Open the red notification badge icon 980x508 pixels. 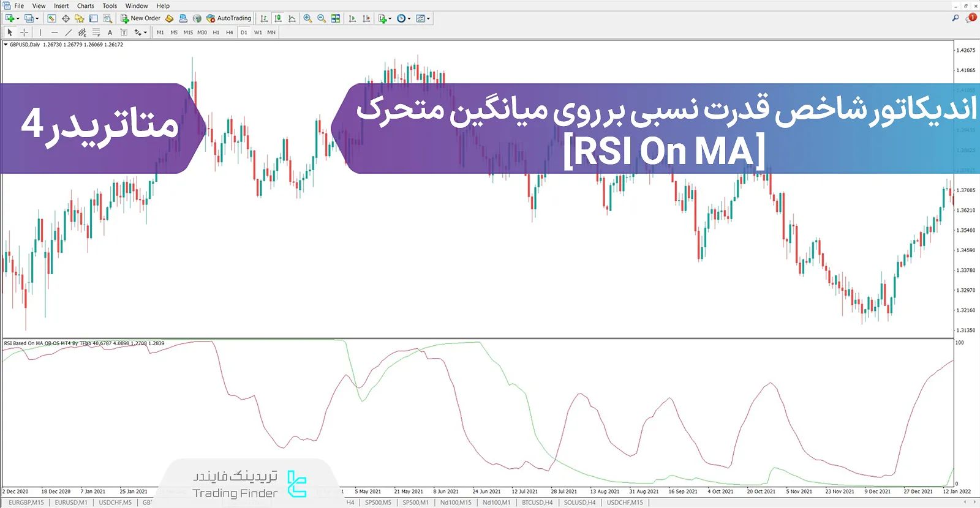point(971,18)
